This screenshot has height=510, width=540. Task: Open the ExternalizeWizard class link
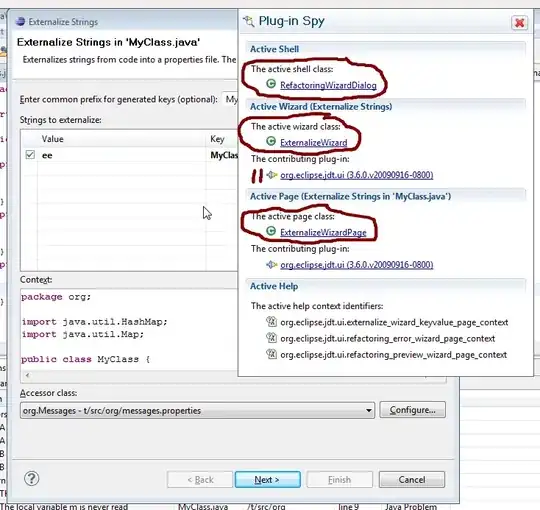[x=313, y=143]
